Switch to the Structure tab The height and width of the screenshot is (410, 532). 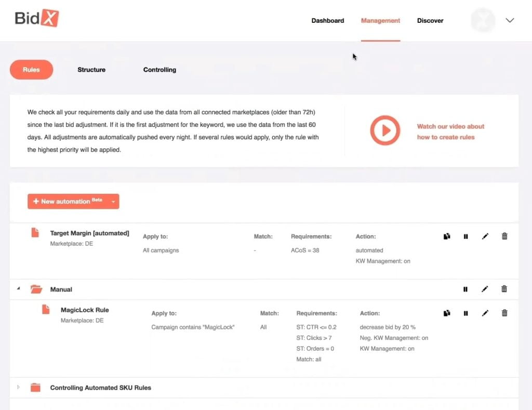click(91, 70)
